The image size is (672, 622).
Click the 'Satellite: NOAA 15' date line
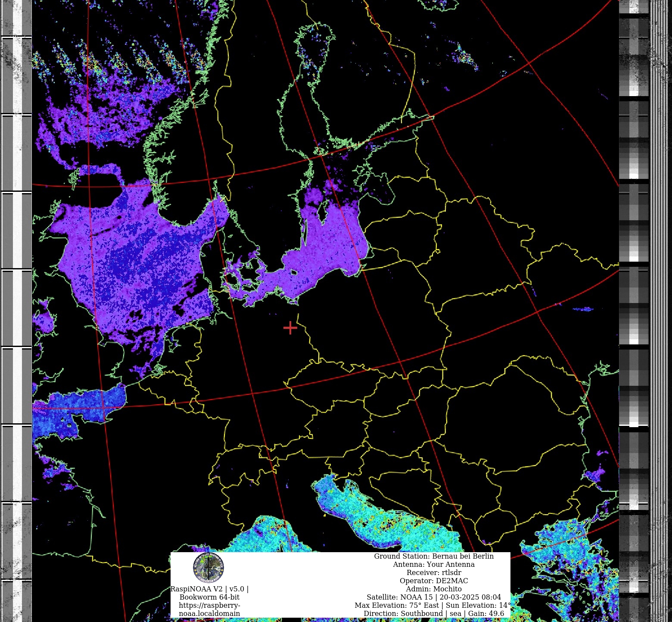click(x=434, y=597)
